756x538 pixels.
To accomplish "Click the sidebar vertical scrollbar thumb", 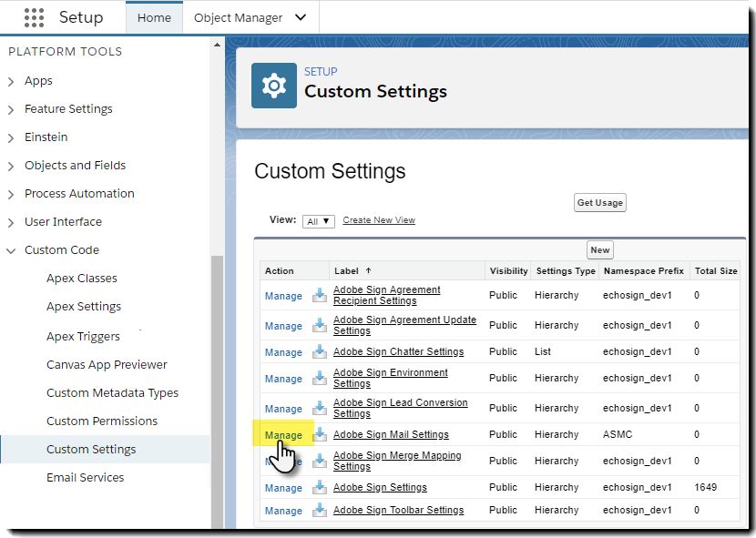I will [217, 391].
